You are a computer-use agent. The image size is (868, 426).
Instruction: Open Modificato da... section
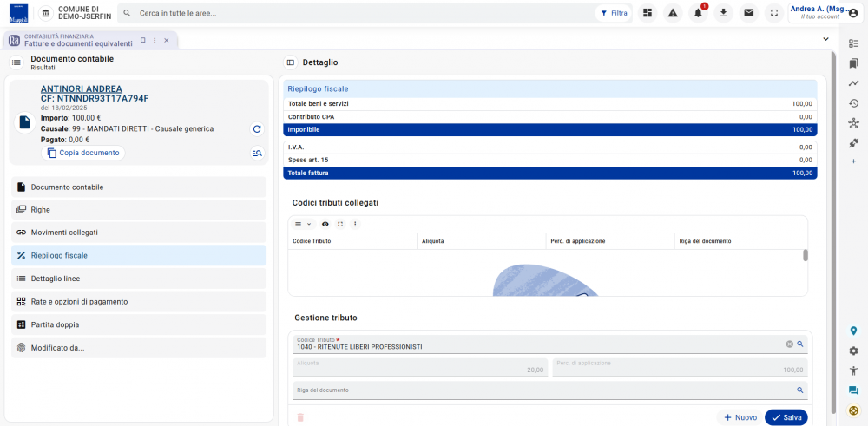(x=138, y=348)
